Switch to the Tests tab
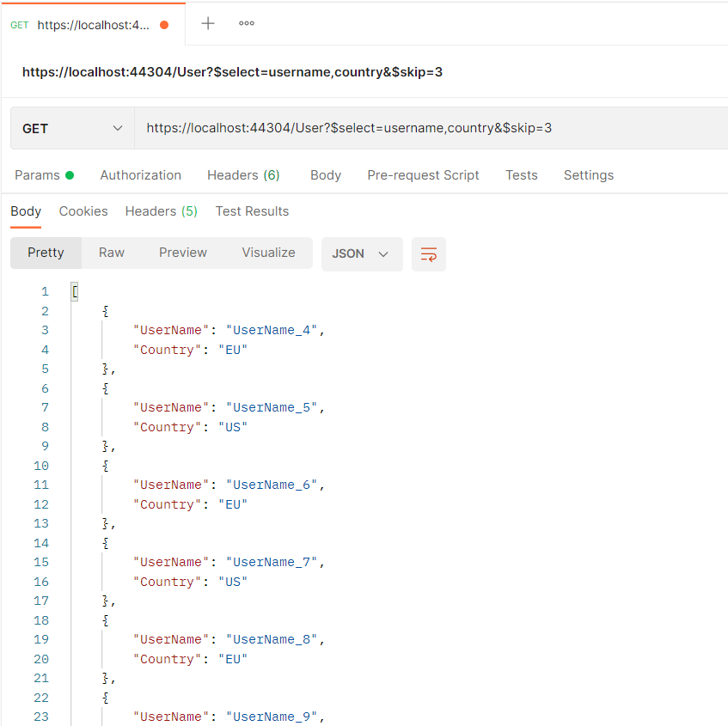 tap(521, 175)
